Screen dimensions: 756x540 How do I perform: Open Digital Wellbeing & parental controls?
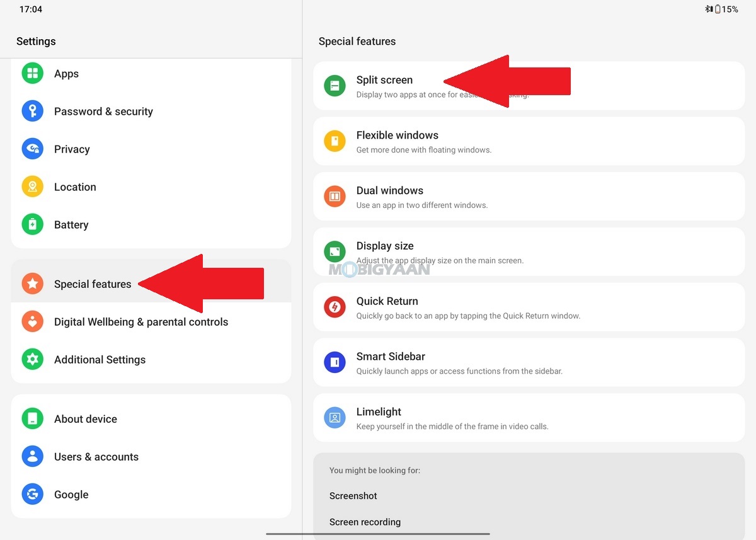pos(151,322)
